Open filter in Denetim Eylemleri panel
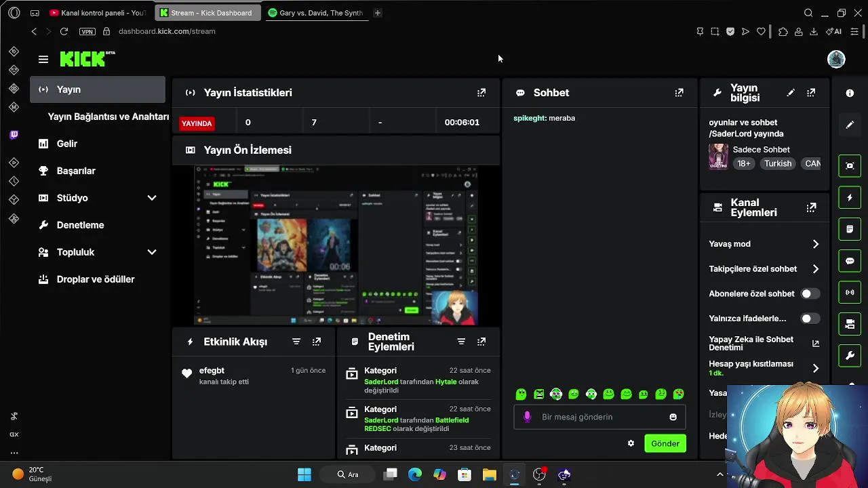Image resolution: width=868 pixels, height=488 pixels. [x=461, y=342]
